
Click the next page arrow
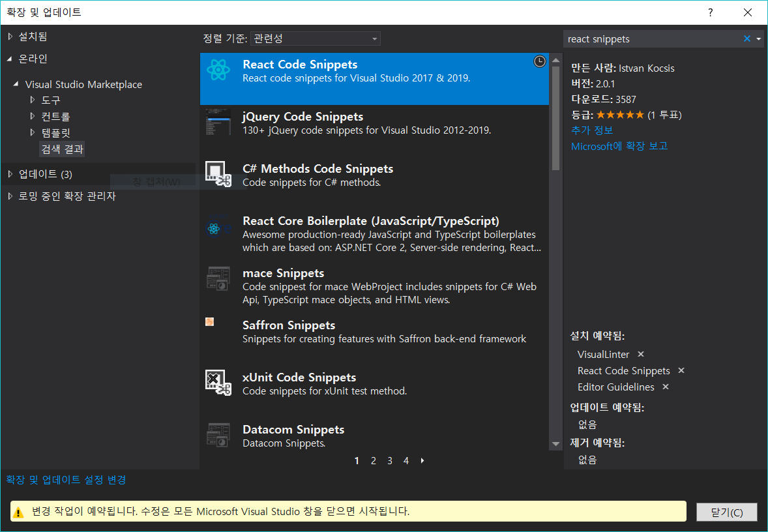point(422,460)
